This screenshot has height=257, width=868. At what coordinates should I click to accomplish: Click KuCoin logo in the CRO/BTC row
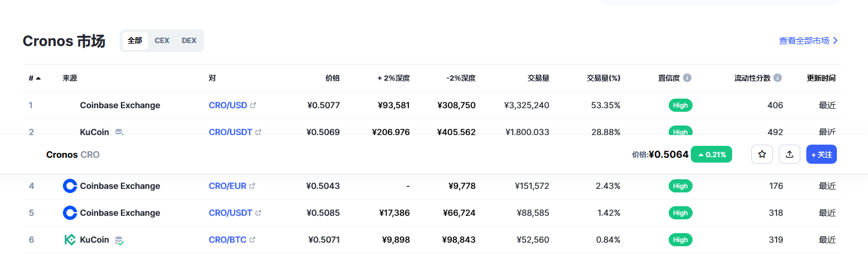tap(70, 240)
